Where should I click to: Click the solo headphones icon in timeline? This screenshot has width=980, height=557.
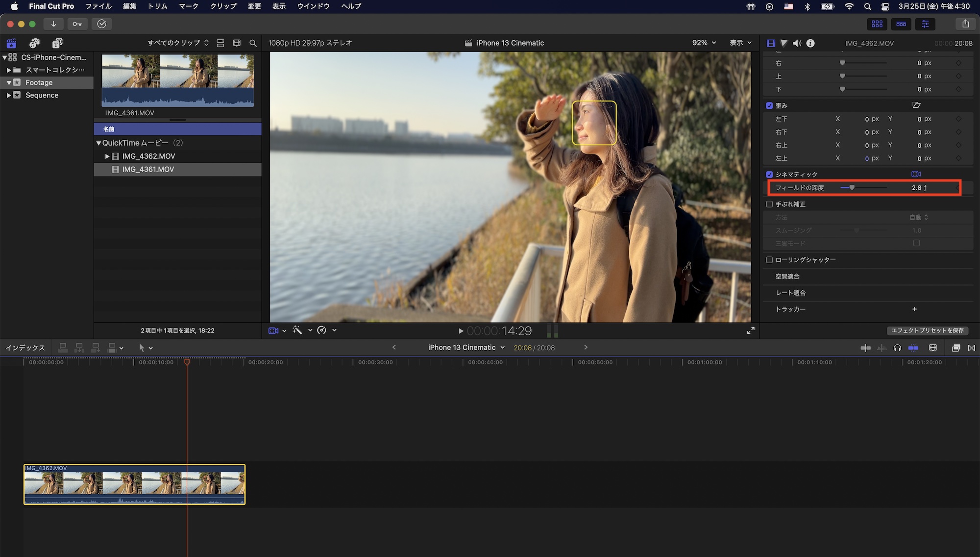[897, 348]
